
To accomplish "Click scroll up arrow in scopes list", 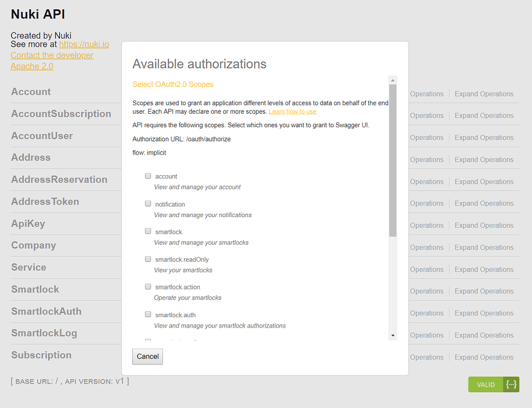I will tap(393, 81).
